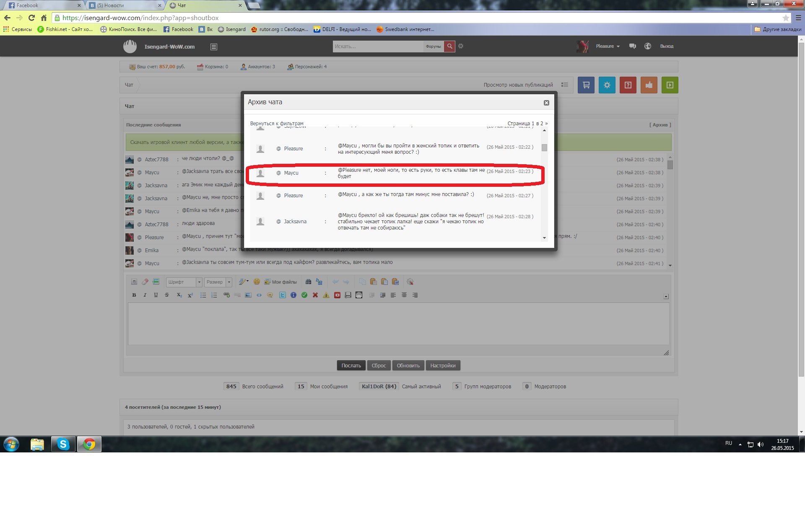
Task: Toggle Italic formatting in editor
Action: click(145, 295)
